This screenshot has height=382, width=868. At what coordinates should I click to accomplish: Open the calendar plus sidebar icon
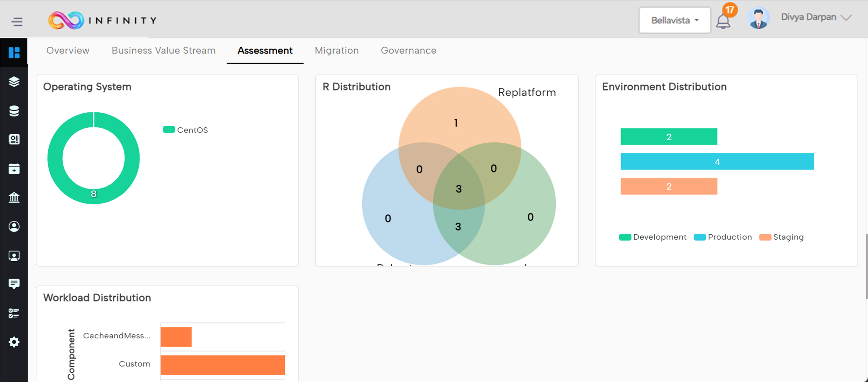[14, 169]
